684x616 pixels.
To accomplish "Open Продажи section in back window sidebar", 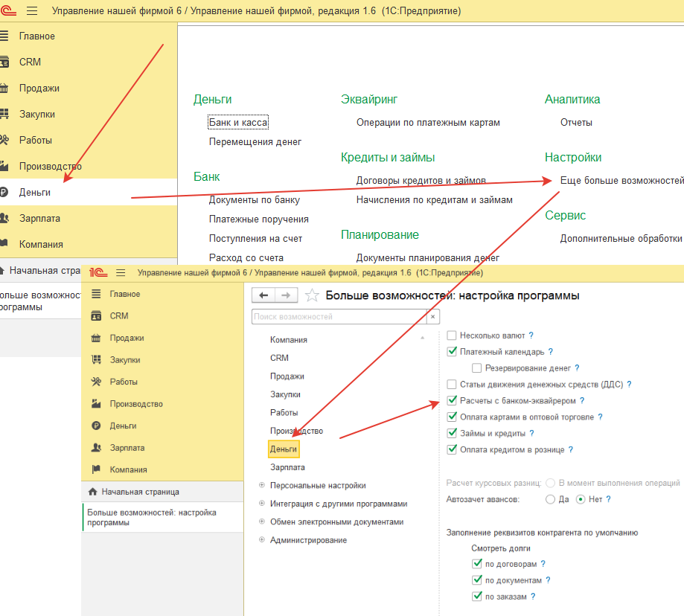I will (89, 88).
